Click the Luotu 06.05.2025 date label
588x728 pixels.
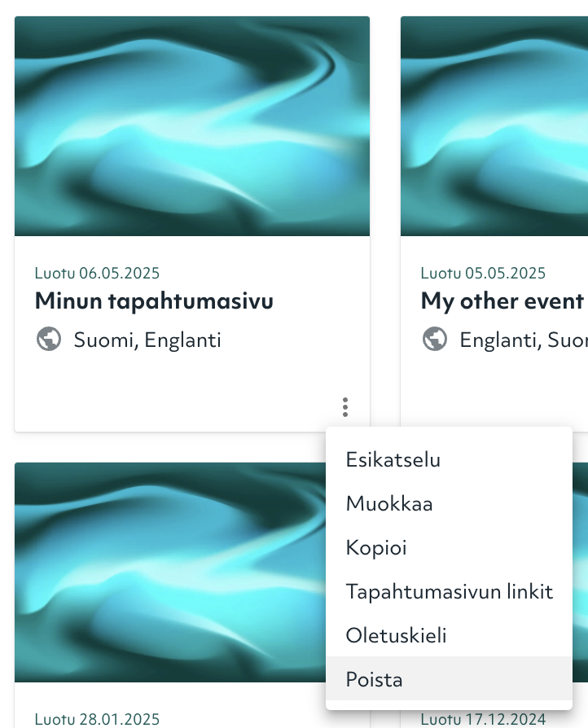point(97,273)
